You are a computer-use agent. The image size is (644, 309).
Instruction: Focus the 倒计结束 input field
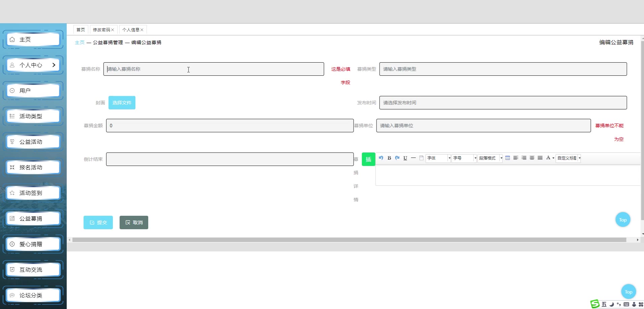(230, 159)
